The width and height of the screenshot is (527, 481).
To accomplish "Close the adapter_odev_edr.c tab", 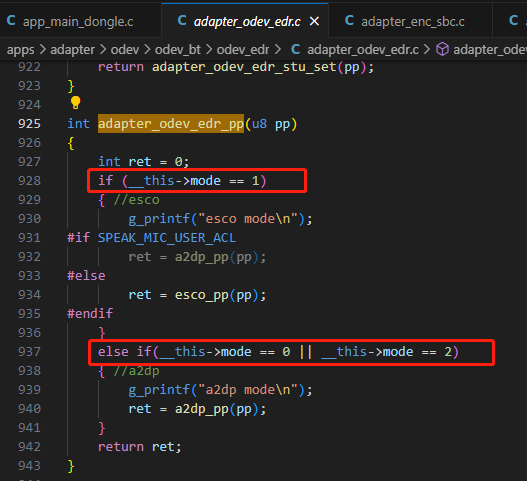I will (314, 22).
